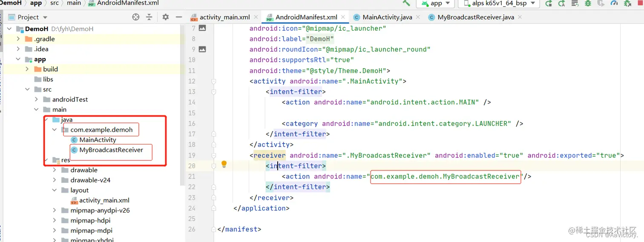The height and width of the screenshot is (242, 644).
Task: Click the Profile app gauge icon
Action: click(x=614, y=3)
